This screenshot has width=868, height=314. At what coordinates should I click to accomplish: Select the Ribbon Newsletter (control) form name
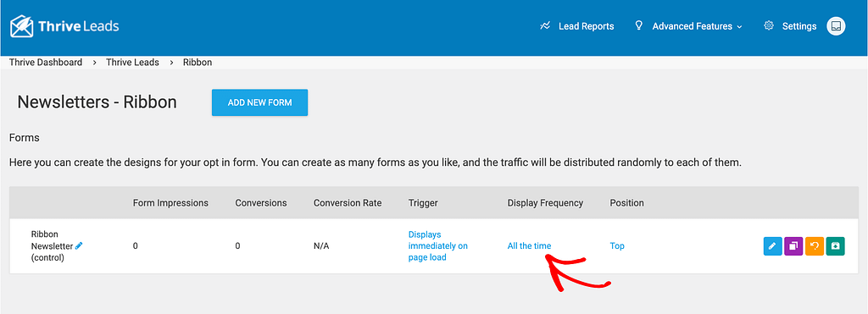coord(53,246)
